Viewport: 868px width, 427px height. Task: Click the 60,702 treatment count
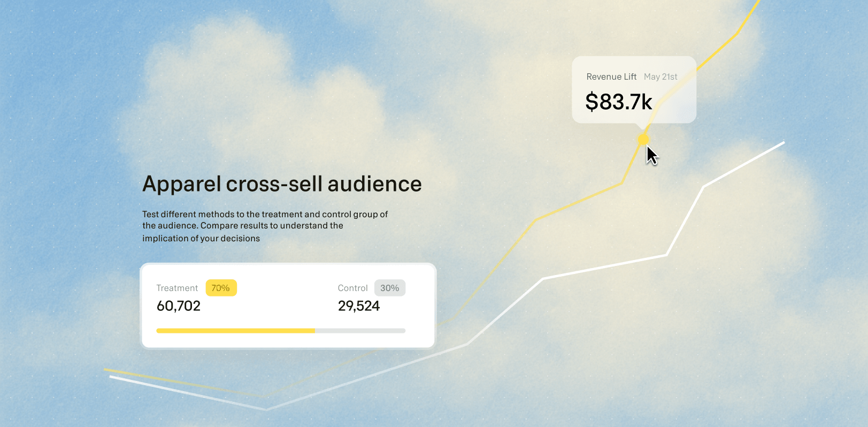coord(179,306)
